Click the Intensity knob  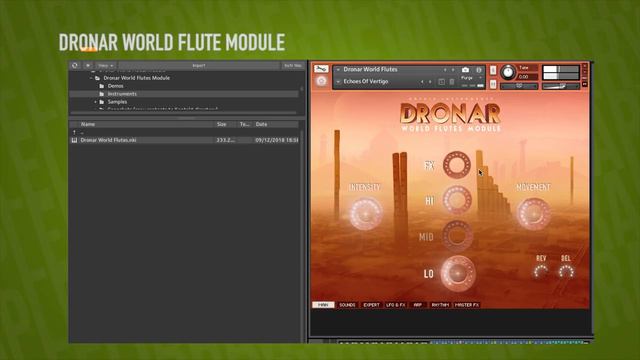(365, 213)
